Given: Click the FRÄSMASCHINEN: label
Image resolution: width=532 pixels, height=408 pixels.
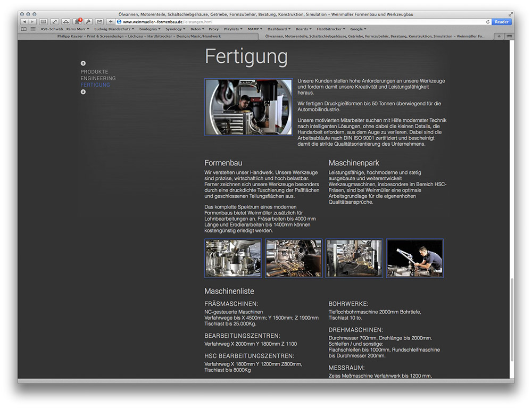Looking at the screenshot, I should [231, 304].
